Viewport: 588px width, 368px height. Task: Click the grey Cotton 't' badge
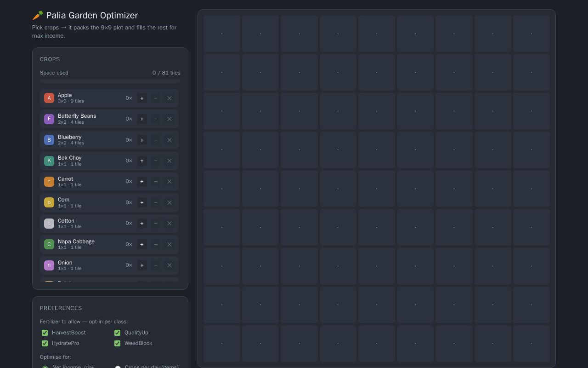pos(49,223)
